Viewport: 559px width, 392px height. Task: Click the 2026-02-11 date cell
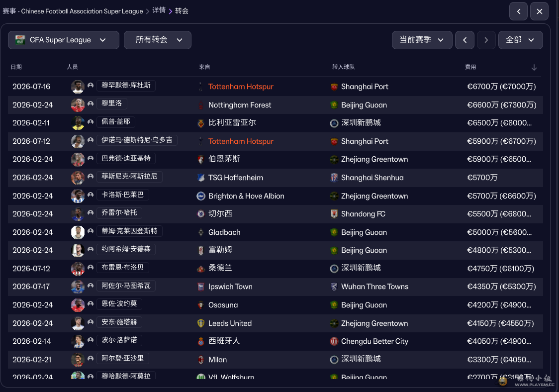point(31,123)
